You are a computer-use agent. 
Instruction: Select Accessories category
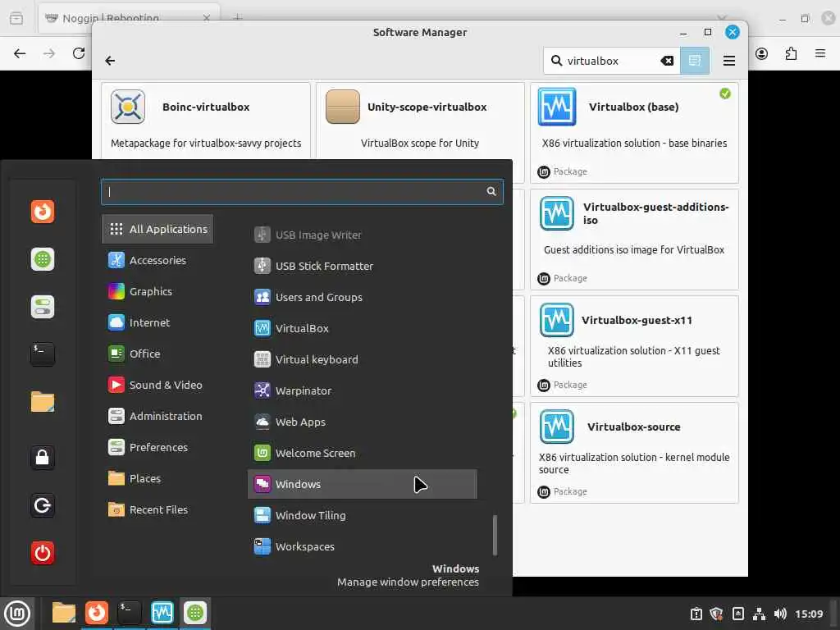(x=157, y=260)
